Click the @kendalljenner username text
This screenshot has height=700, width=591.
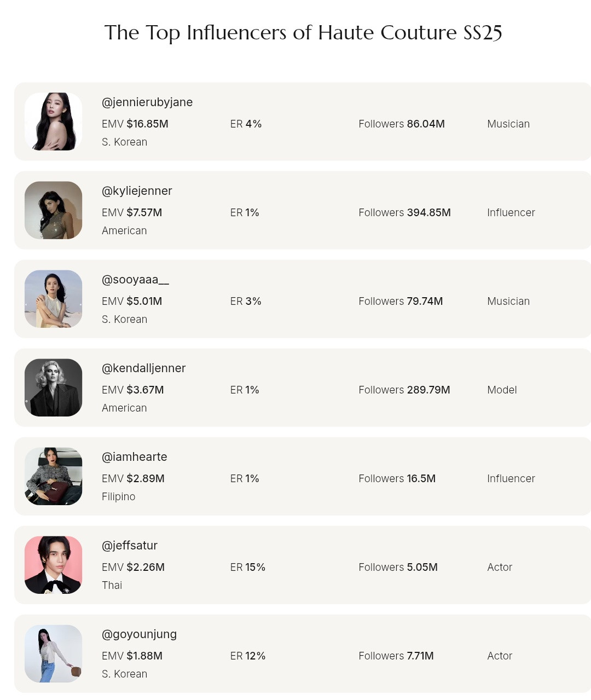click(144, 368)
